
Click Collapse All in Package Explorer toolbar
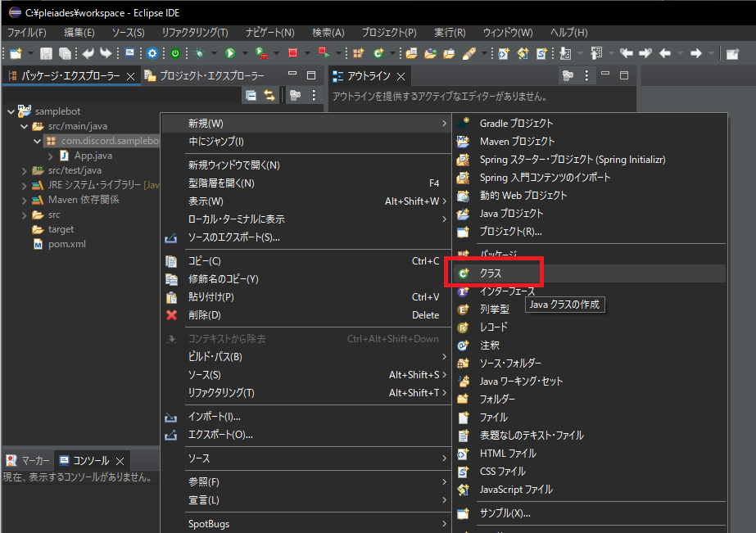click(x=251, y=96)
